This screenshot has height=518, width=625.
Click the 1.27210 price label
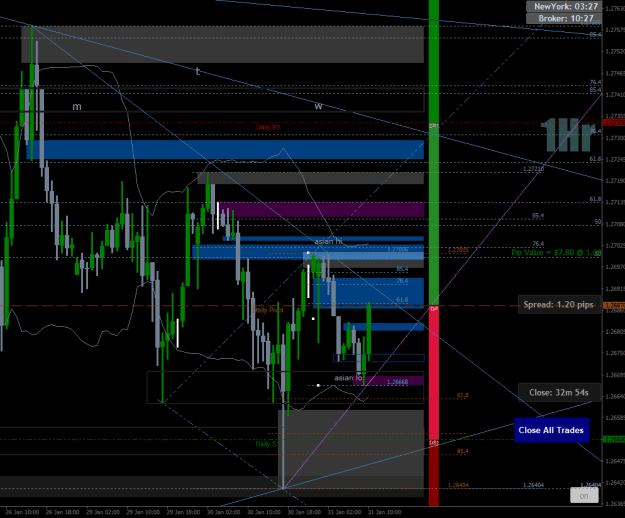[533, 169]
